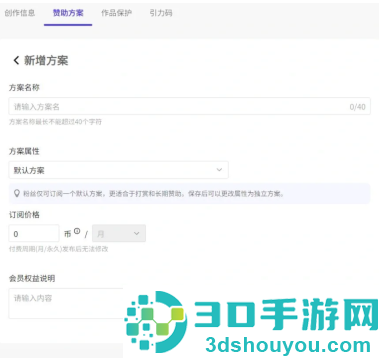The image size is (379, 360).
Task: Click the lightbulb tip icon under 默认方案
Action: pos(17,193)
